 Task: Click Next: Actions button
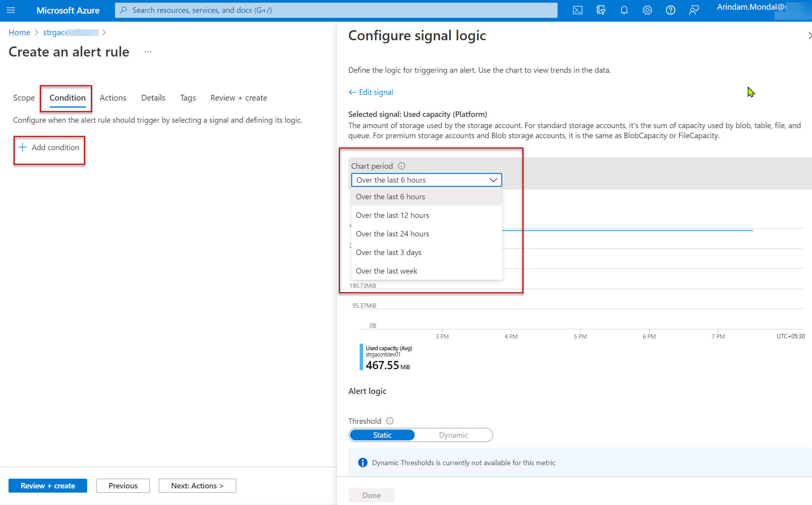[197, 486]
